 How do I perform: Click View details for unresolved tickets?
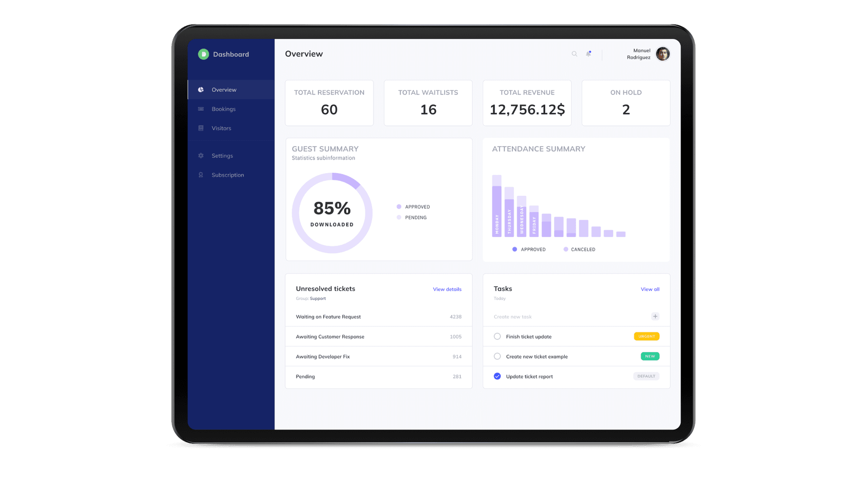(447, 289)
